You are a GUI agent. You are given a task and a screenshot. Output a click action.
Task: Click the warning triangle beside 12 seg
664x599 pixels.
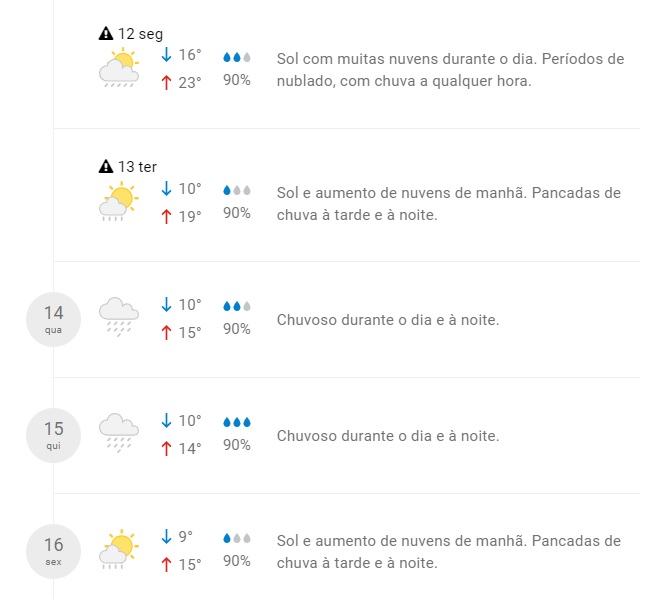click(x=106, y=34)
